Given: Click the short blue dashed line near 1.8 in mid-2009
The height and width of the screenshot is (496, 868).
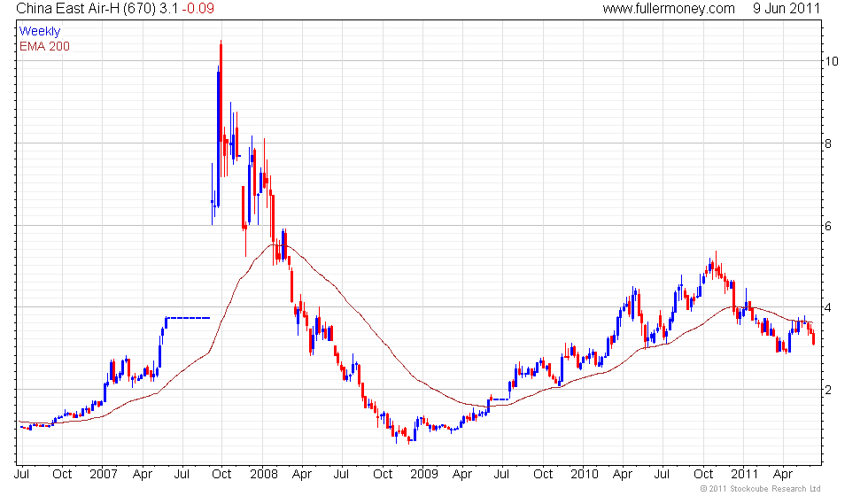Looking at the screenshot, I should coord(500,399).
